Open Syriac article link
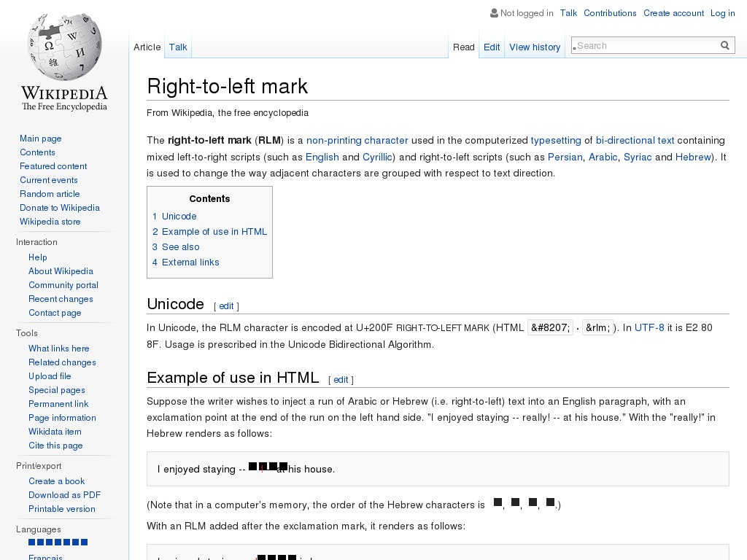 (x=638, y=157)
